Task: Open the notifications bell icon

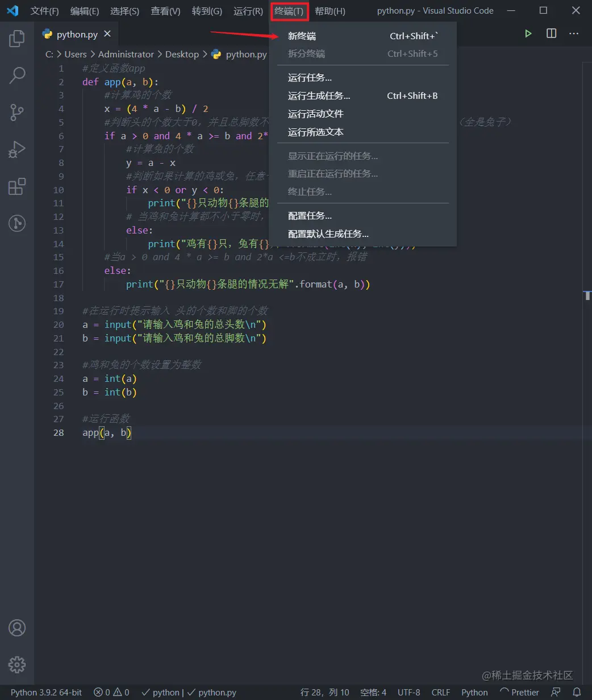Action: [x=577, y=692]
